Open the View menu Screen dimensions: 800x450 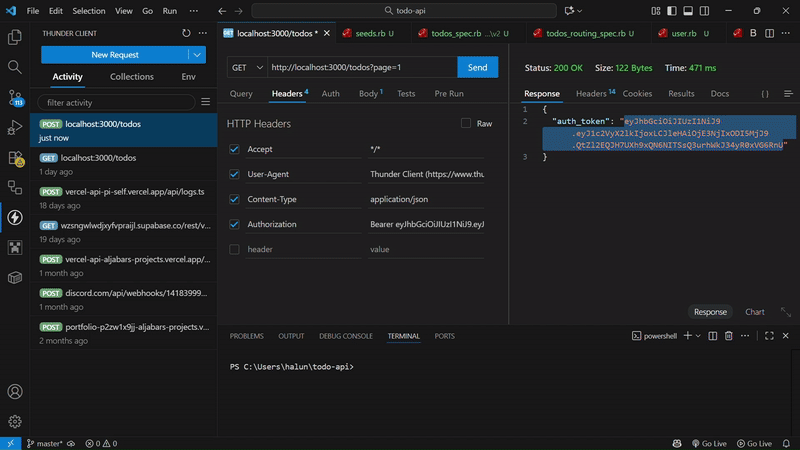pyautogui.click(x=123, y=11)
